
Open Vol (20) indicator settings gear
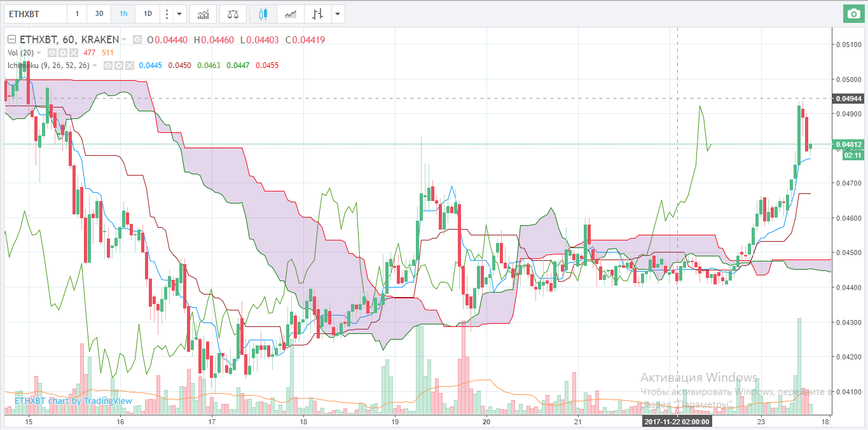click(x=63, y=53)
